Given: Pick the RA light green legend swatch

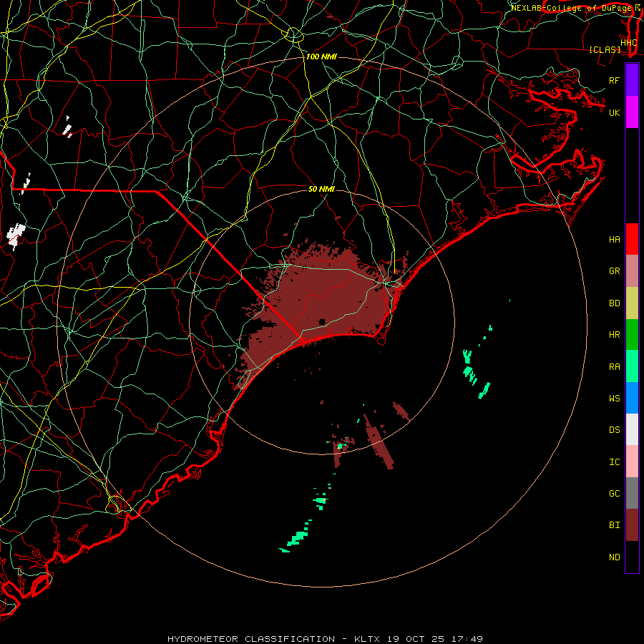Looking at the screenshot, I should coord(632,366).
